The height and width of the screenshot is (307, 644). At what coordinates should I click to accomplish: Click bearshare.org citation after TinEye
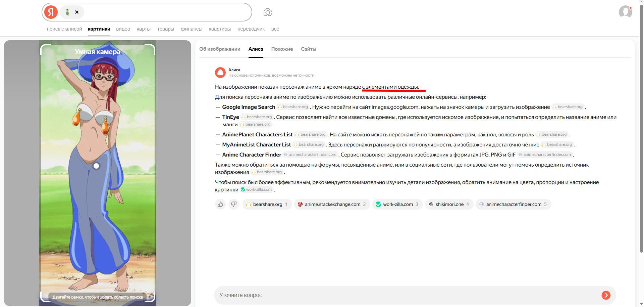point(257,117)
